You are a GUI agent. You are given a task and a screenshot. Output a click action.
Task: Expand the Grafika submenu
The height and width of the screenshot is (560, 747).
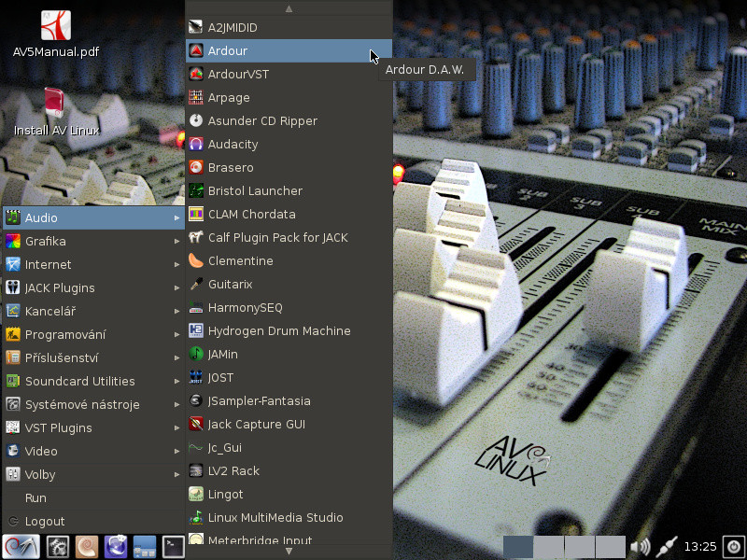pos(93,241)
